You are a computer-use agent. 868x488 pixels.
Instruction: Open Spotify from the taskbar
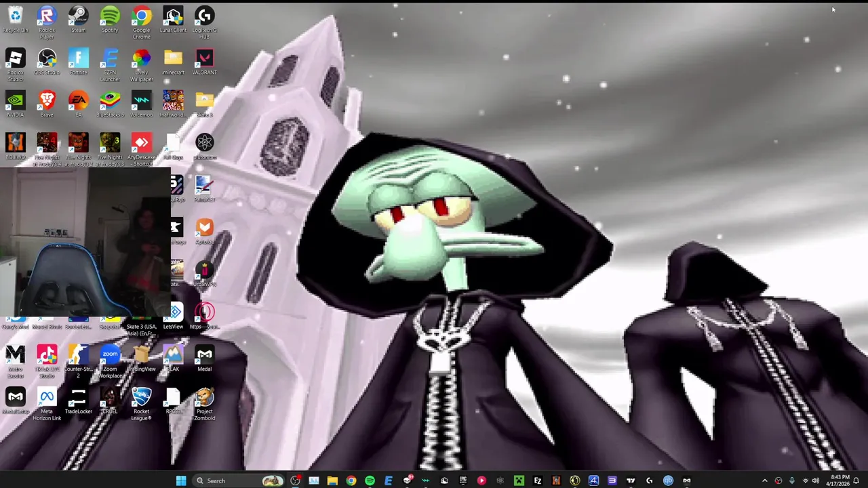(370, 481)
